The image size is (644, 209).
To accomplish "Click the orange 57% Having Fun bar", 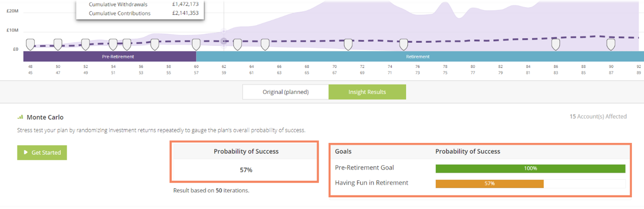I will [x=490, y=183].
